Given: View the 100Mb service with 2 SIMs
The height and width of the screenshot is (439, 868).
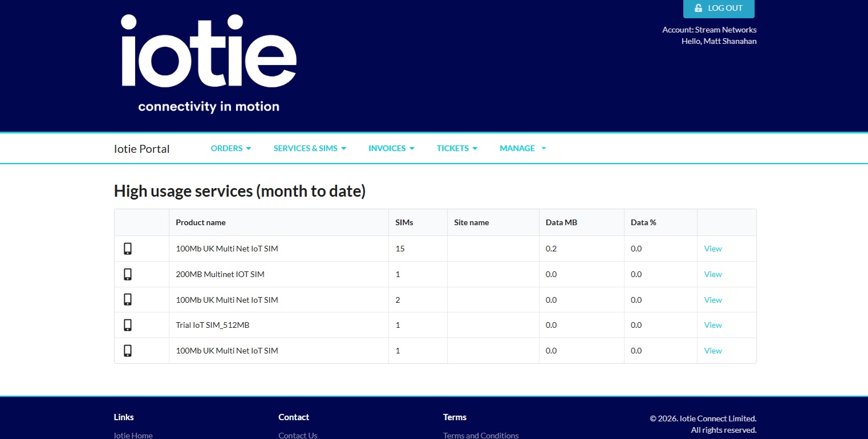Looking at the screenshot, I should 713,300.
